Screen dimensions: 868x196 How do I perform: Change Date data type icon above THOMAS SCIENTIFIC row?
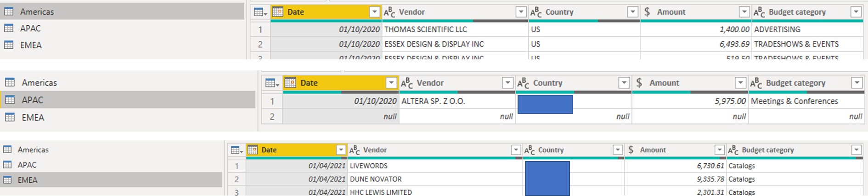click(277, 12)
